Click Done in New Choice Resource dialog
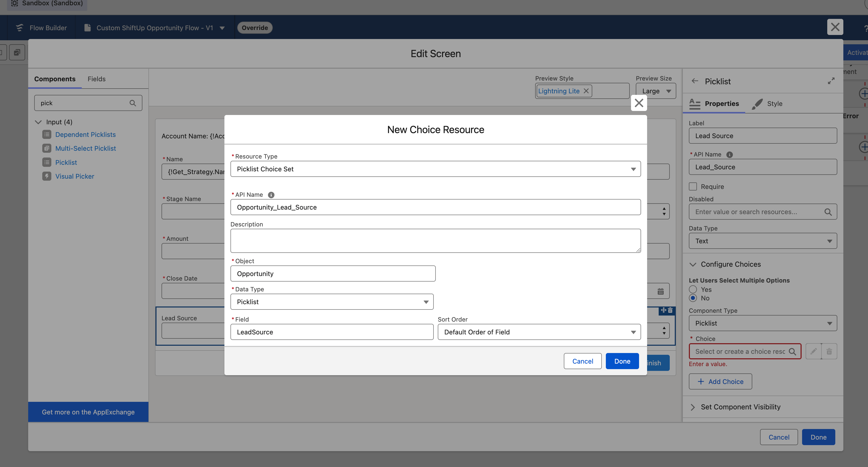 [622, 361]
